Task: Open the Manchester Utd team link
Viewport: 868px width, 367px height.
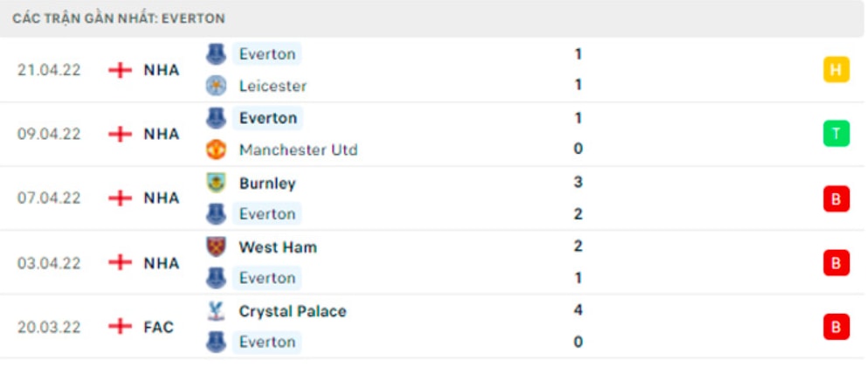Action: coord(299,149)
